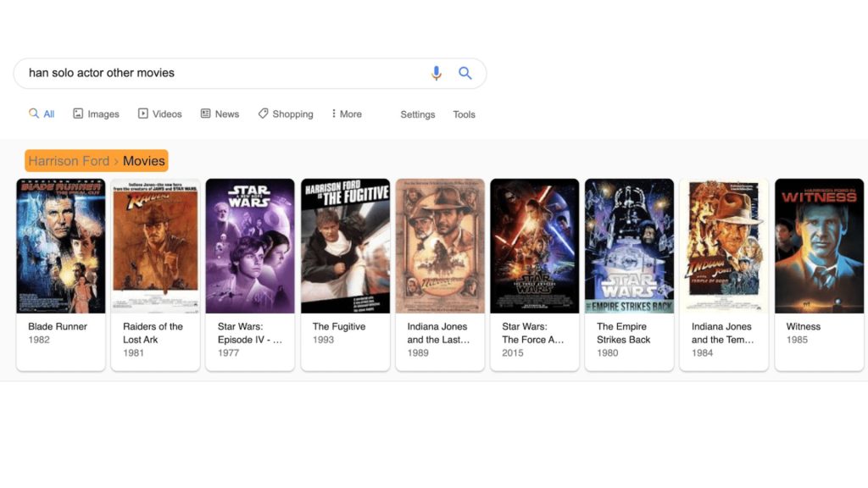Open The Fugitive poster
This screenshot has width=868, height=488.
point(346,246)
